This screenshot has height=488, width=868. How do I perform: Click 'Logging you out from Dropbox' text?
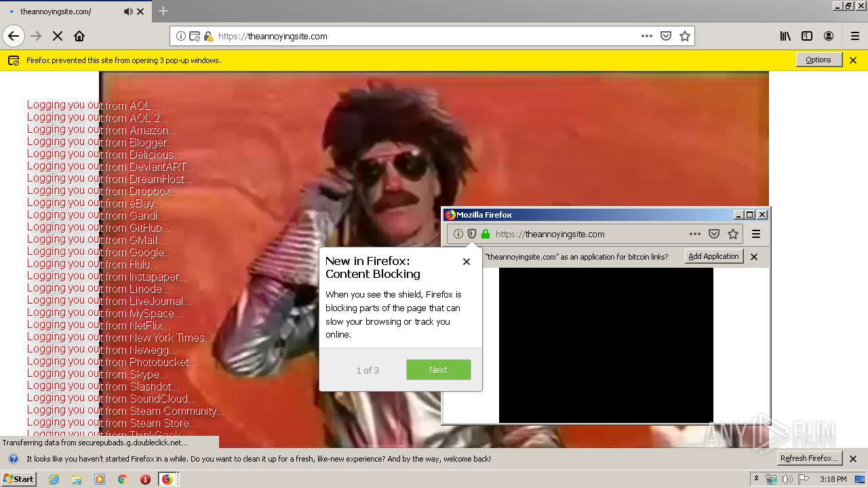pyautogui.click(x=102, y=190)
